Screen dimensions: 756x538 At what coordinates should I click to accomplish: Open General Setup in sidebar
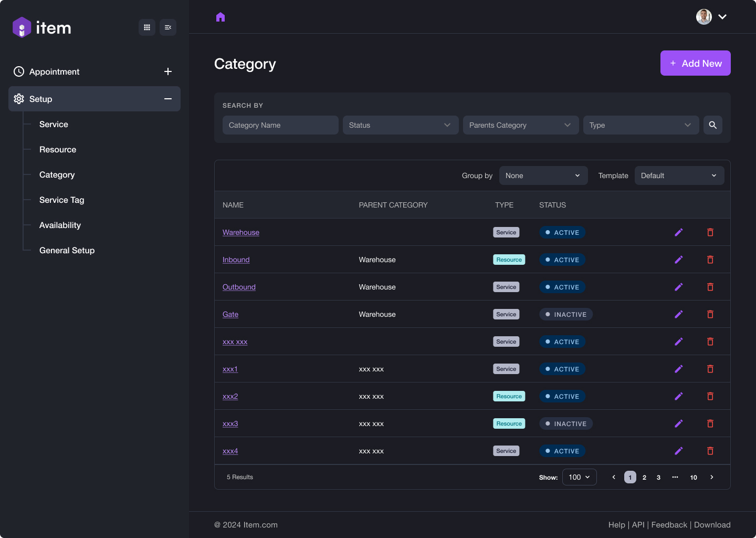[x=67, y=250]
